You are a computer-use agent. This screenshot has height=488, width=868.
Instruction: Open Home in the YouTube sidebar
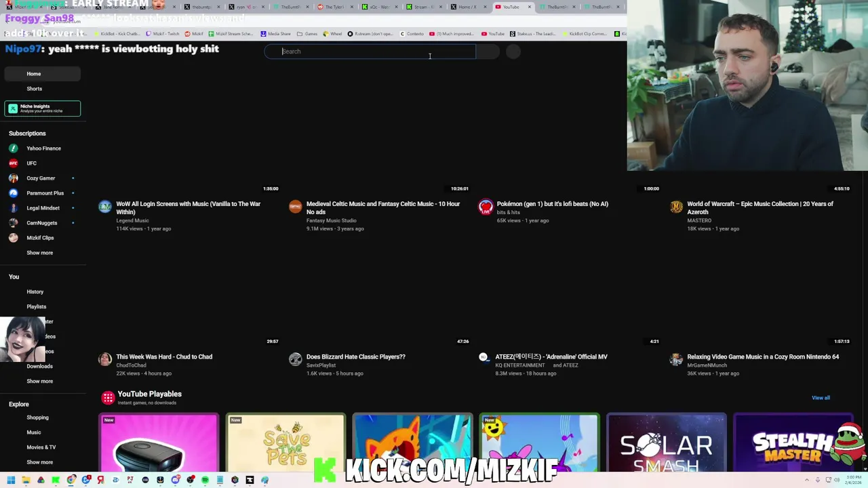pos(42,74)
